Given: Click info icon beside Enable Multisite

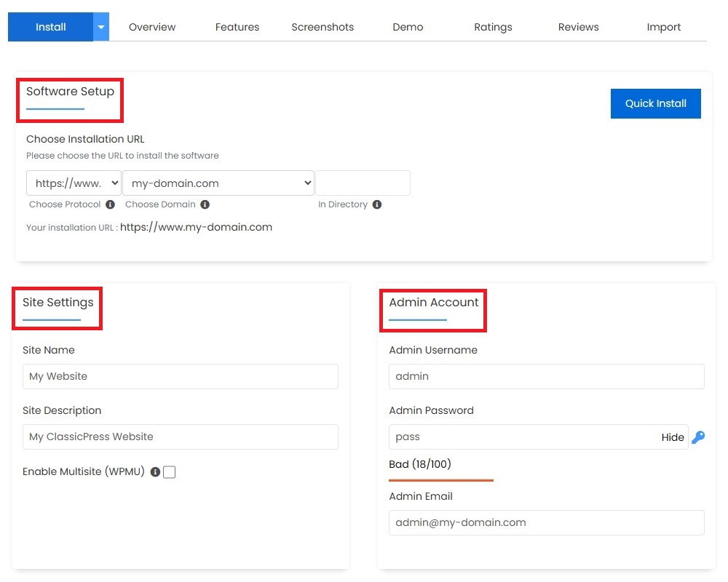Looking at the screenshot, I should point(155,472).
